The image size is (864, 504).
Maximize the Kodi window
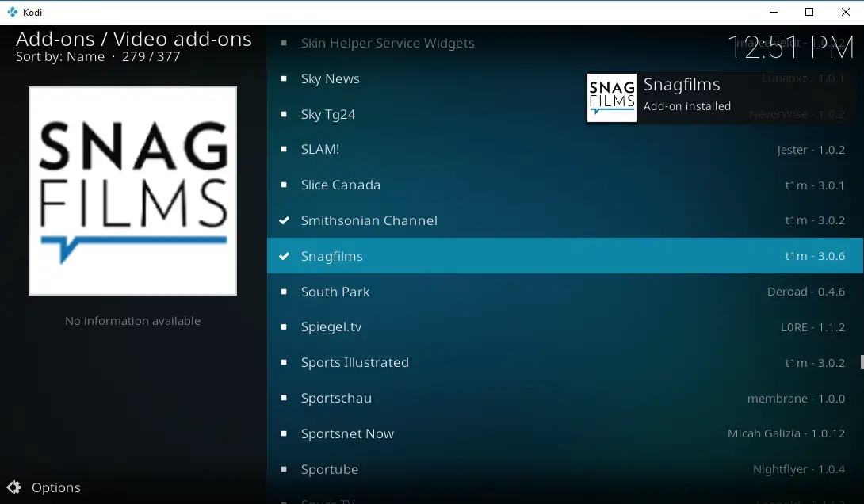coord(809,12)
